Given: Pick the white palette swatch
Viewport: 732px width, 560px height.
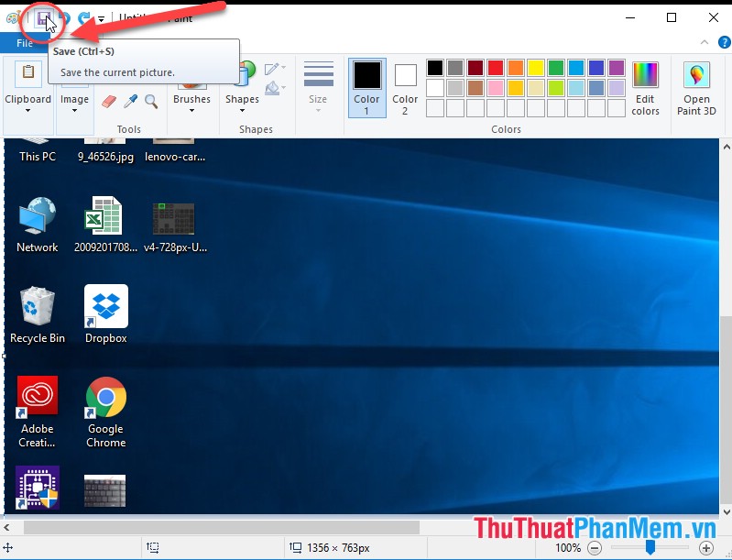Looking at the screenshot, I should click(435, 88).
